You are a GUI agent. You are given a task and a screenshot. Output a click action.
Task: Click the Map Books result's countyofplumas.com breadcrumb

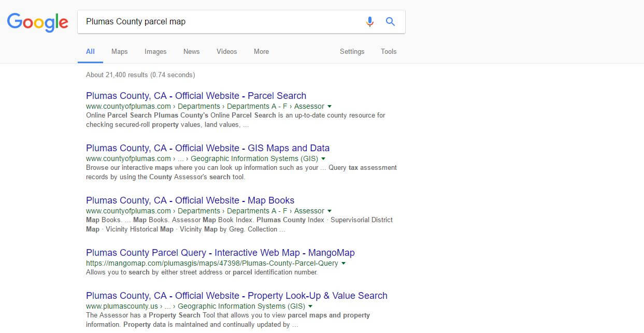click(x=205, y=211)
